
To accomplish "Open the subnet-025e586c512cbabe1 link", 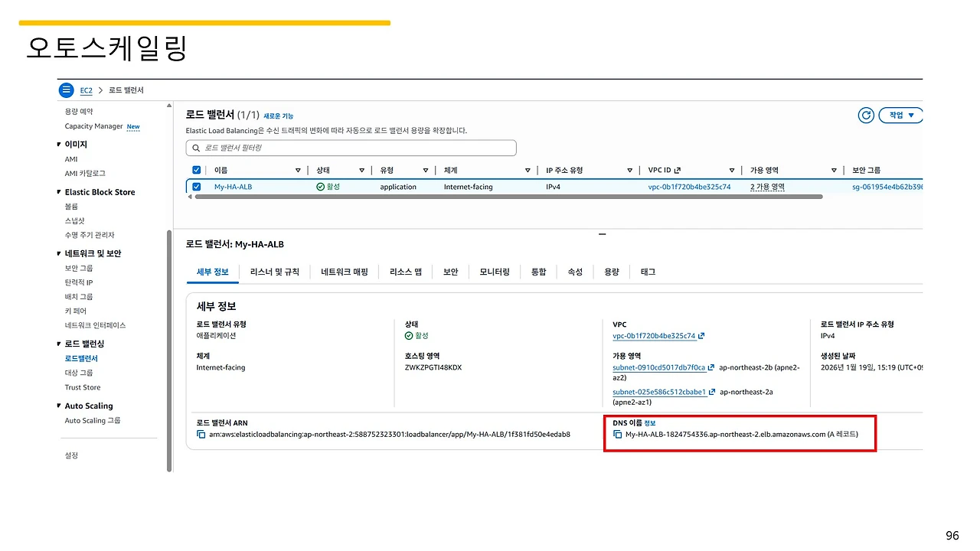I will [x=659, y=392].
